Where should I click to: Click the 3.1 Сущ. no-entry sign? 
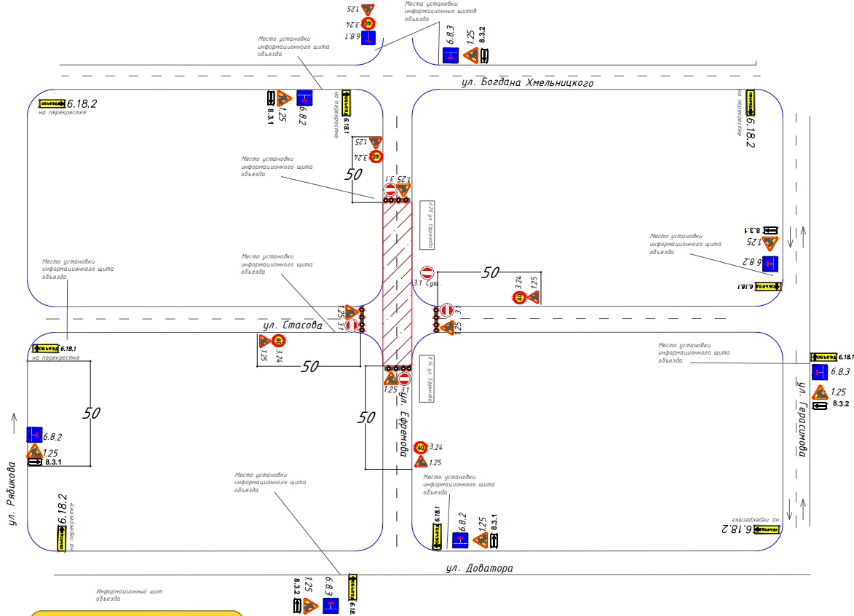[427, 272]
